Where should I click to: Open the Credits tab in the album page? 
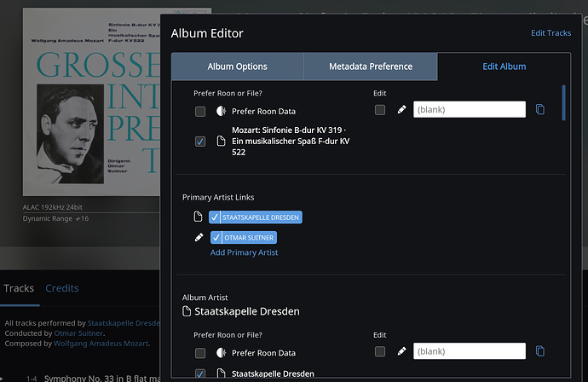pyautogui.click(x=62, y=288)
